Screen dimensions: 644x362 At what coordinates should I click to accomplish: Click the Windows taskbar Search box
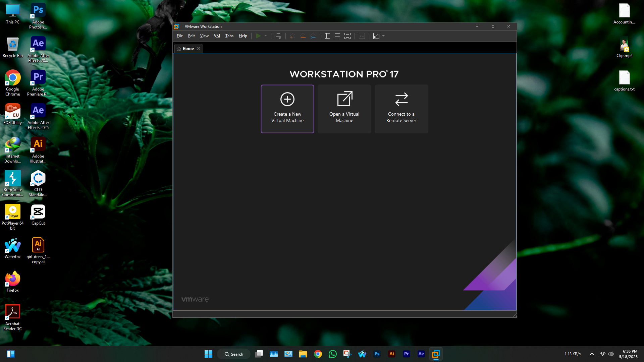click(234, 354)
